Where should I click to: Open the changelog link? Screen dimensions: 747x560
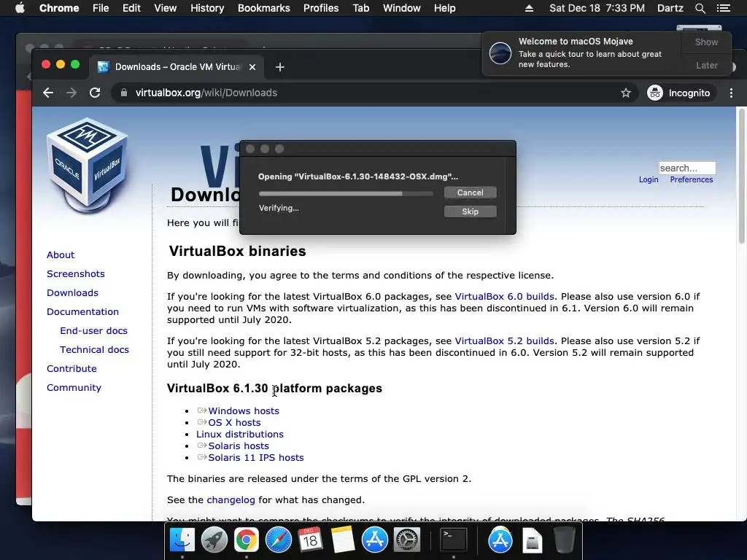coord(231,500)
